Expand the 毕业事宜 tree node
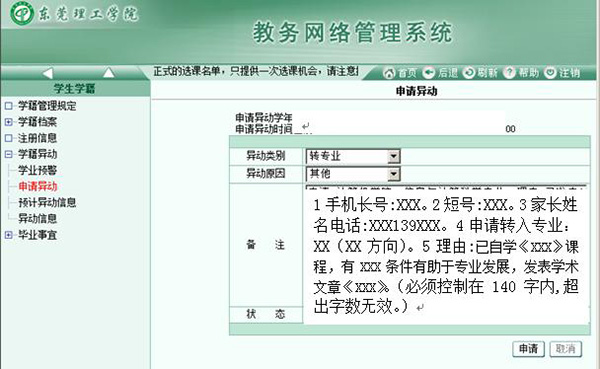 coord(8,235)
